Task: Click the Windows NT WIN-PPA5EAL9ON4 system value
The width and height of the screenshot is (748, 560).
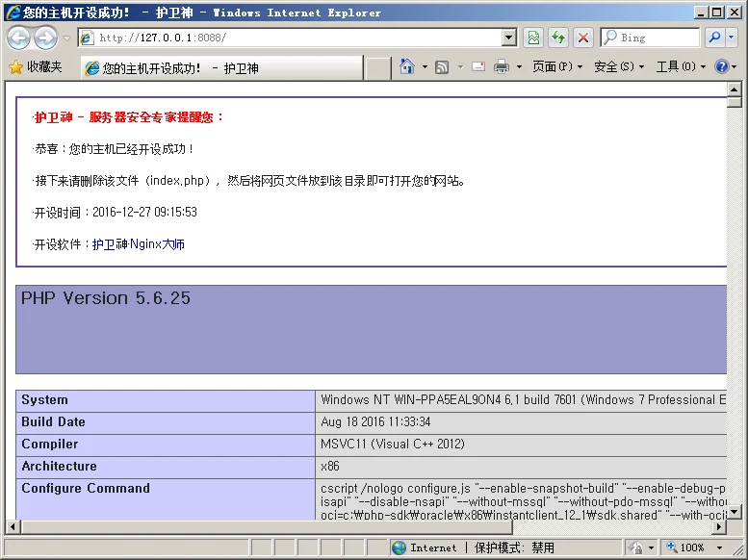Action: (524, 399)
